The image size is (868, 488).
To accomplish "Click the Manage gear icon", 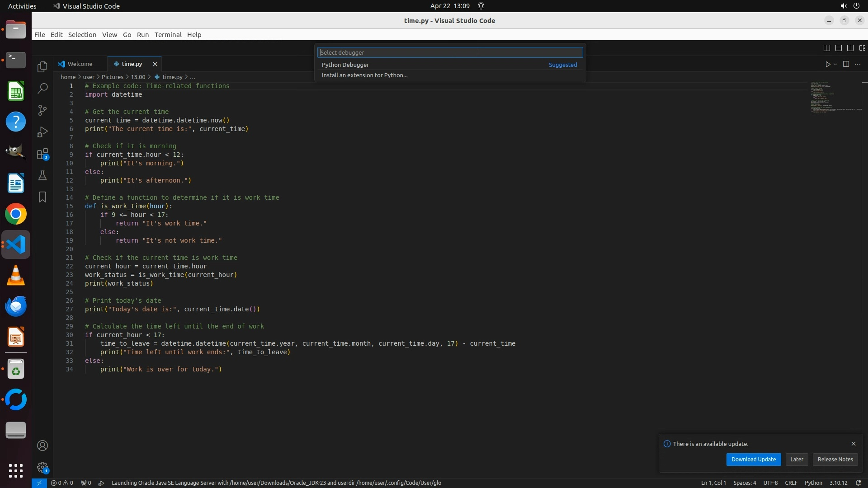I will (x=42, y=467).
